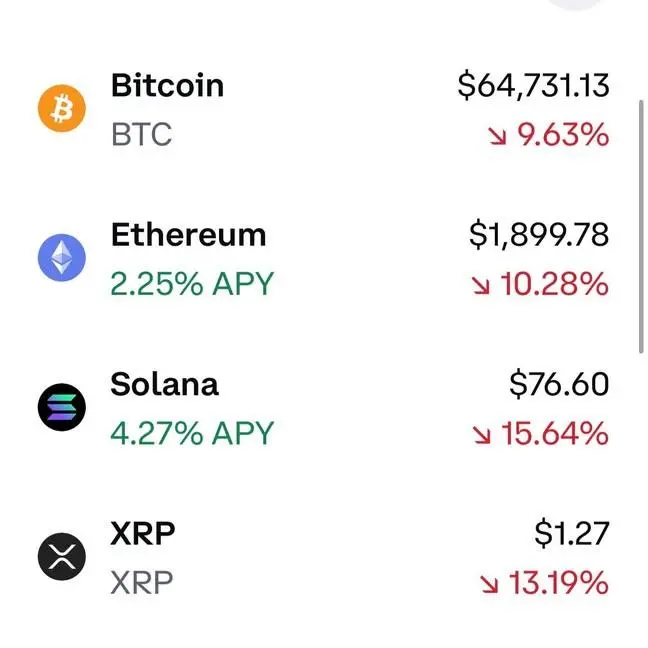Screen dimensions: 648x648
Task: Click the blue Ethereum diamond icon
Action: (62, 258)
